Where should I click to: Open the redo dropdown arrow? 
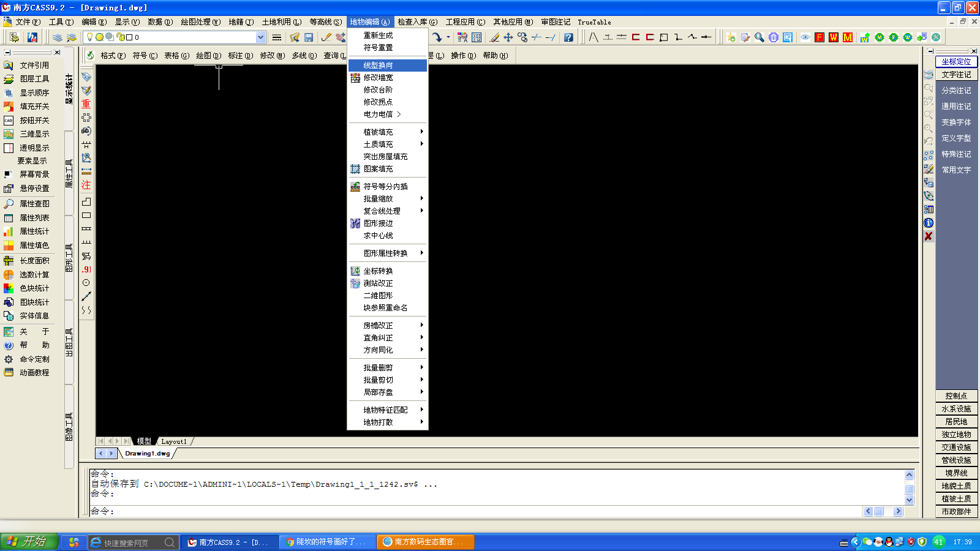point(448,37)
